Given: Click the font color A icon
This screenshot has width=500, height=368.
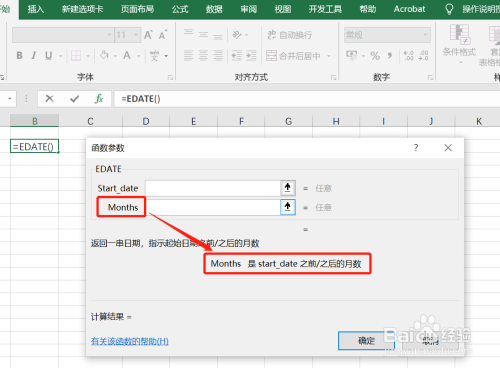Looking at the screenshot, I should 127,55.
